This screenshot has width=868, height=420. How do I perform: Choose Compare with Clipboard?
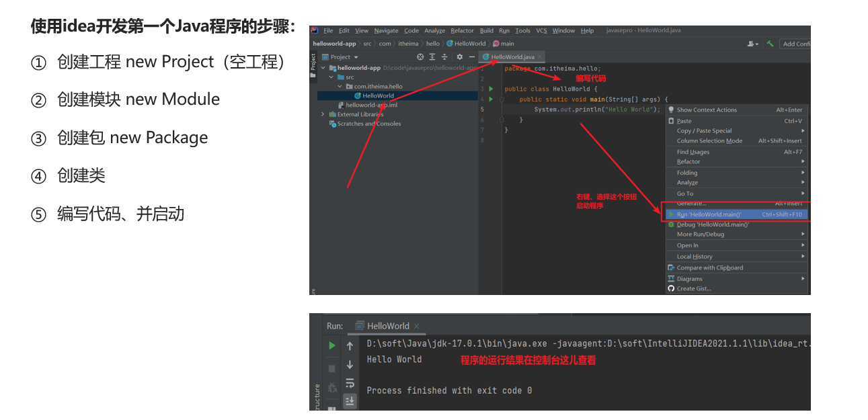click(736, 267)
